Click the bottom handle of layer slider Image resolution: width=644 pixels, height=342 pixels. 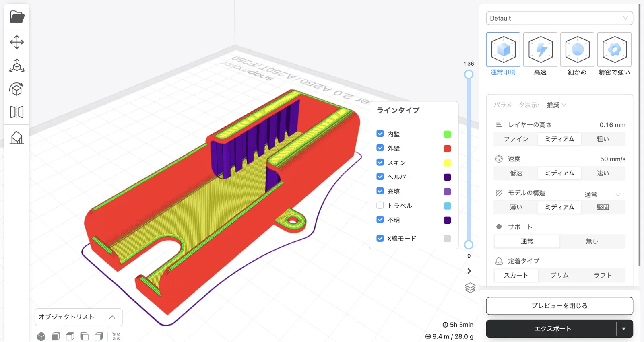[469, 245]
